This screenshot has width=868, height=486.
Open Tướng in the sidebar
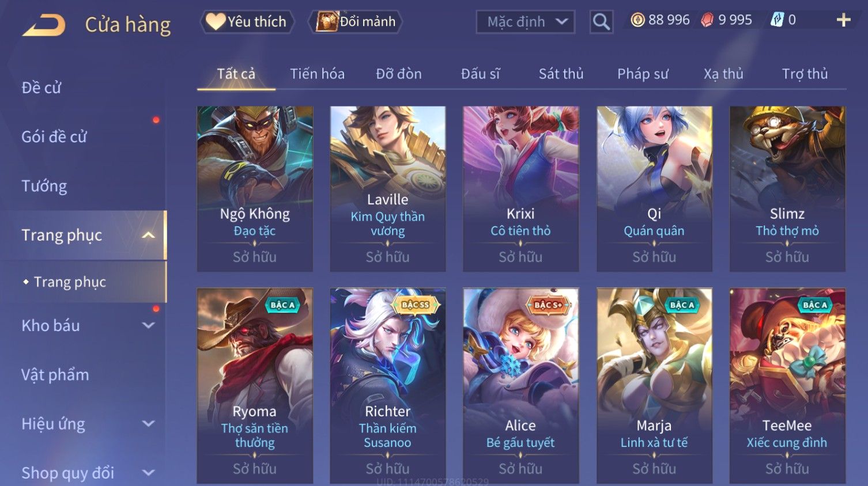point(44,186)
